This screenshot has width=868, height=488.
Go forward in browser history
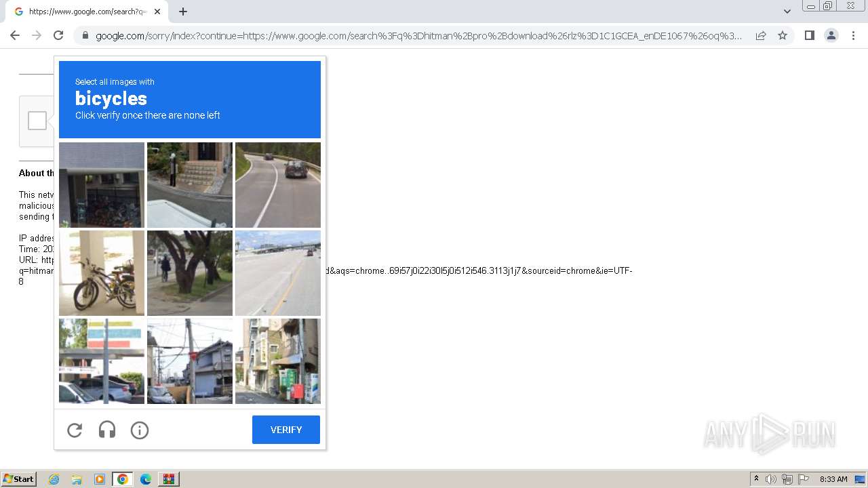coord(37,35)
